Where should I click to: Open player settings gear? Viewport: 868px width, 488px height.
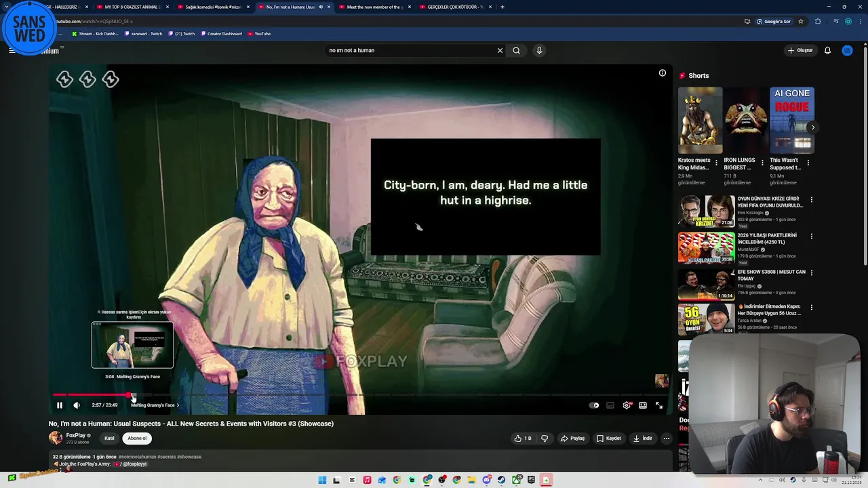pyautogui.click(x=627, y=405)
